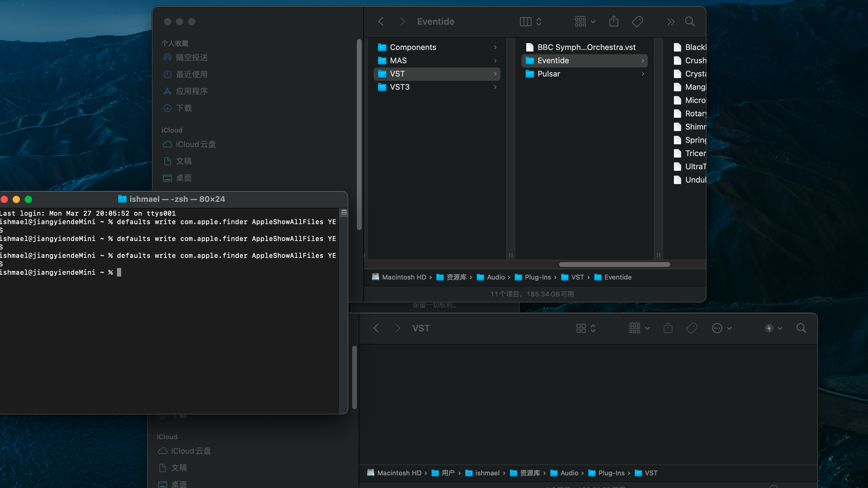868x488 pixels.
Task: Click horizontal scrollbar in Eventide column view
Action: [x=614, y=264]
